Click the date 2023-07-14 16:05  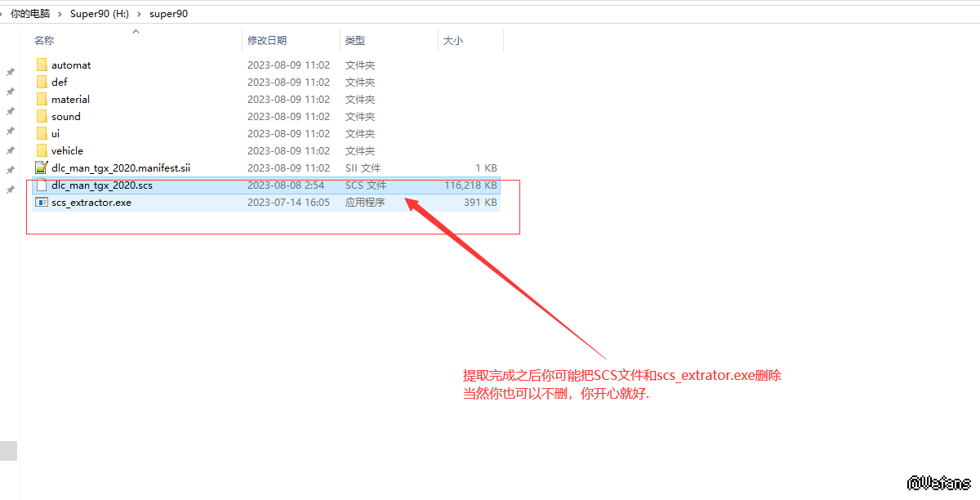coord(289,202)
